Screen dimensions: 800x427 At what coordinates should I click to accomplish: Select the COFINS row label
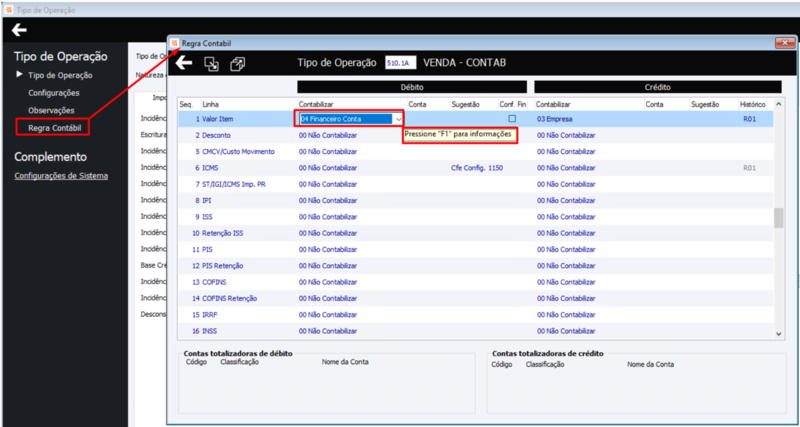coord(213,282)
